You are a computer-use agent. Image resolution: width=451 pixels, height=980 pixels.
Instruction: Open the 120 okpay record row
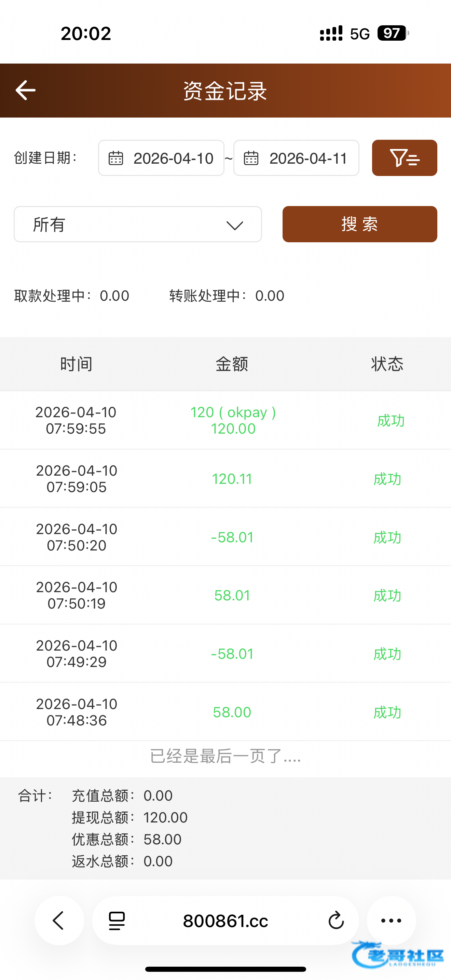233,420
